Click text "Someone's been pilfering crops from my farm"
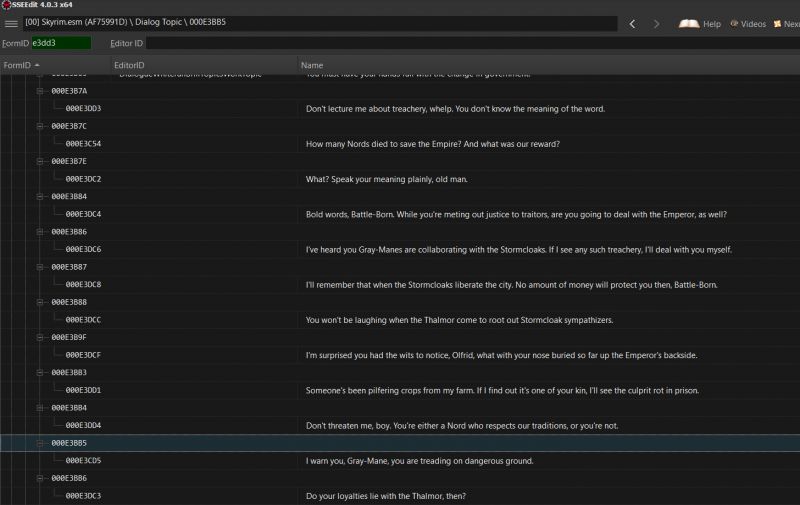The width and height of the screenshot is (800, 505). pyautogui.click(x=390, y=391)
